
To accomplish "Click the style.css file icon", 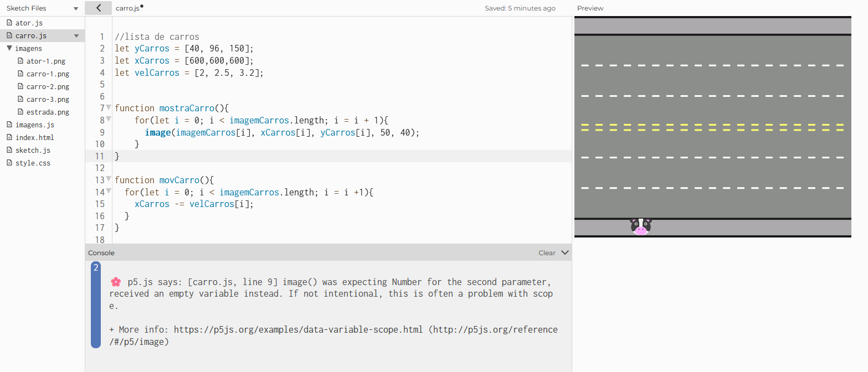I will coord(9,163).
